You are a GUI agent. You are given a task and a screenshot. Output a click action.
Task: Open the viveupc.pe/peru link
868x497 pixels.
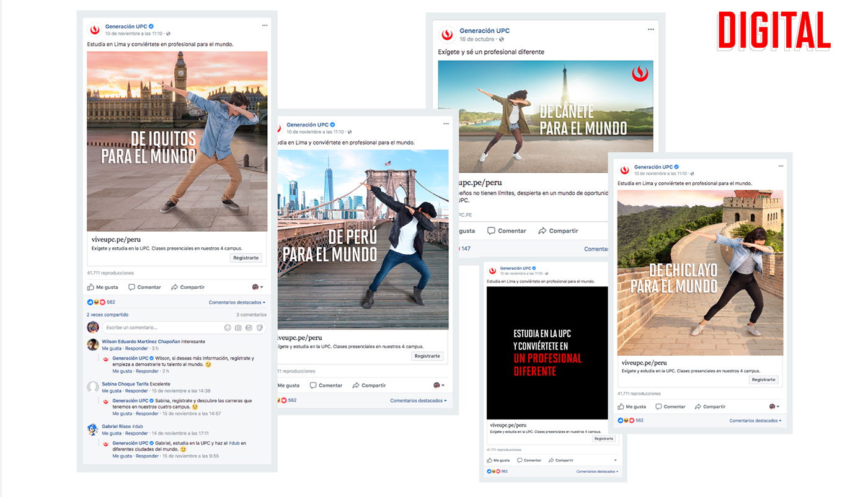click(115, 240)
